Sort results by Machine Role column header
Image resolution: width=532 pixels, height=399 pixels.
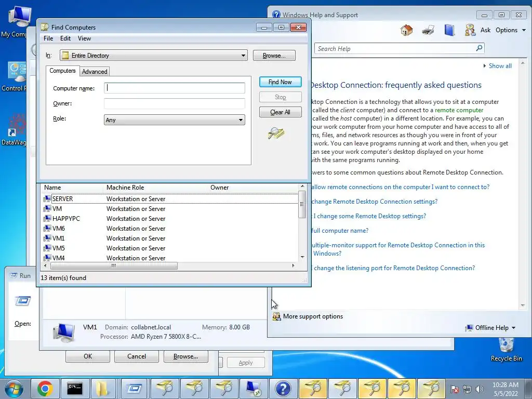click(x=155, y=187)
